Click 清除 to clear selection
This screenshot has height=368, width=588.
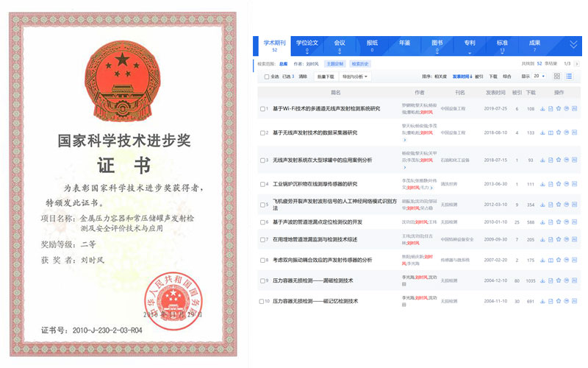click(303, 77)
